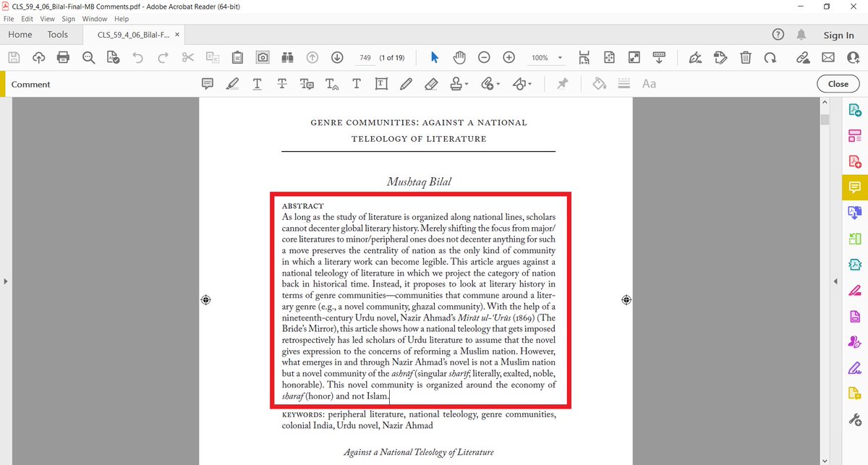The height and width of the screenshot is (465, 868).
Task: Select the Underline text tool
Action: 257,84
